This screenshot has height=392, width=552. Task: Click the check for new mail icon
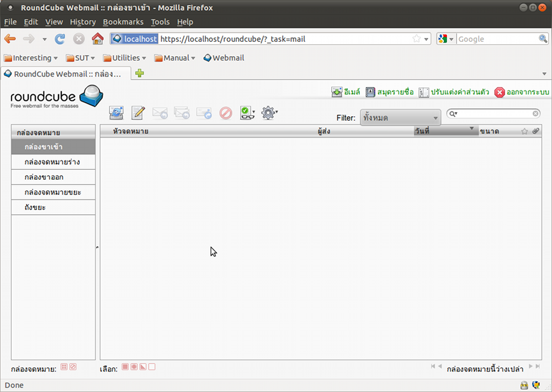point(116,113)
